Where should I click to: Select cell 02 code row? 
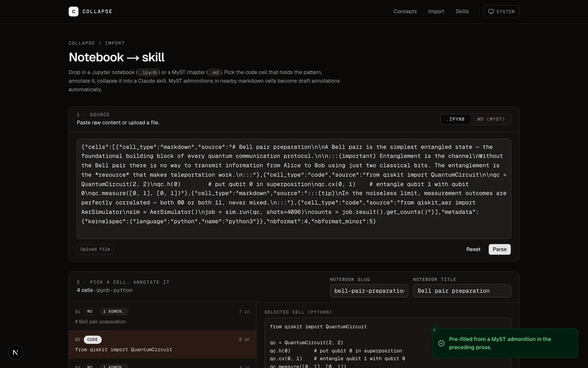(162, 344)
